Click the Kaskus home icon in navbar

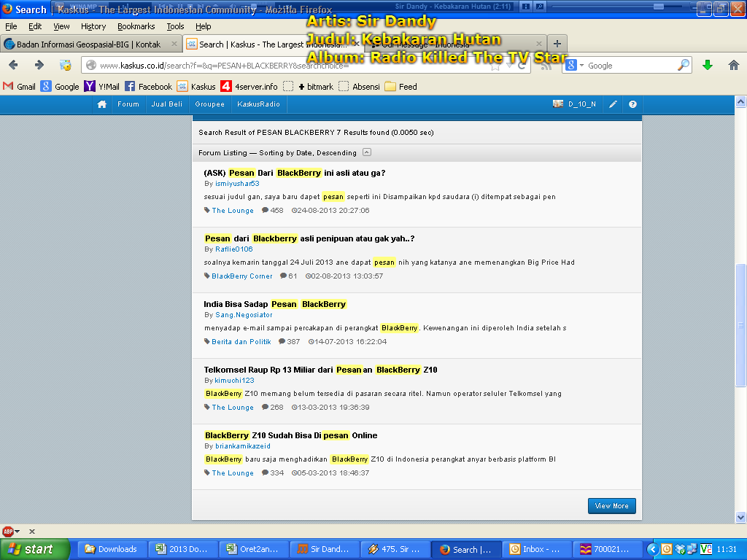click(102, 104)
